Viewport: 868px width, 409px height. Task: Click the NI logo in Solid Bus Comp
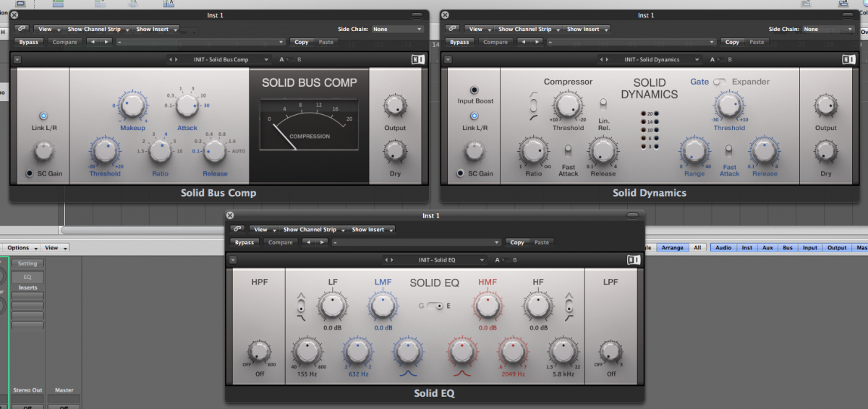[x=417, y=60]
